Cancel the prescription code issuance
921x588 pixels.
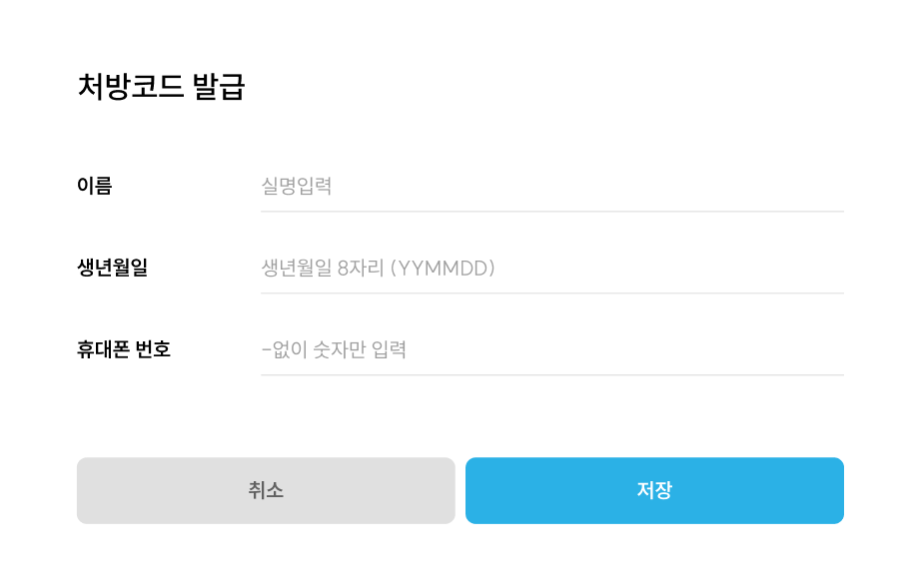coord(266,490)
